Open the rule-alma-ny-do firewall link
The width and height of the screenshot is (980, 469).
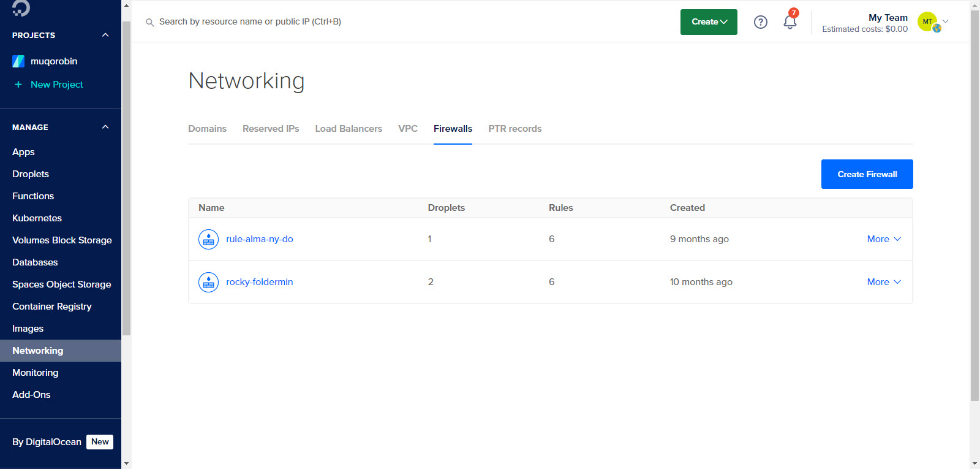tap(260, 239)
